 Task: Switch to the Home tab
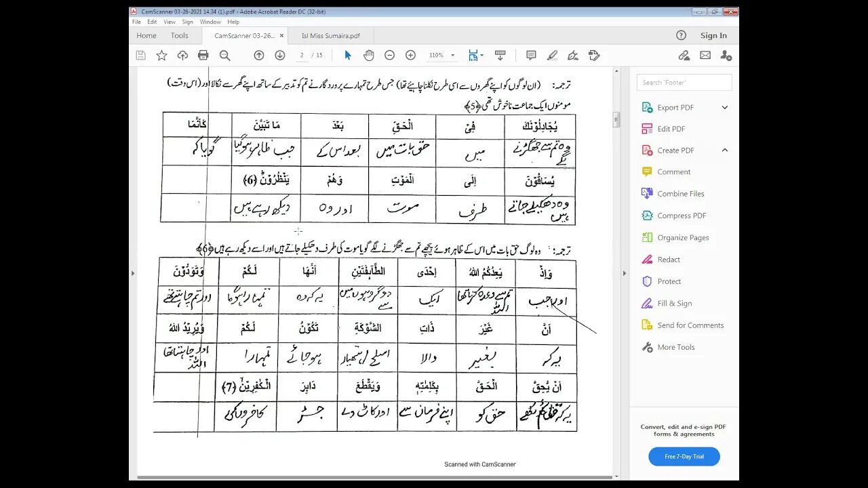click(x=146, y=36)
